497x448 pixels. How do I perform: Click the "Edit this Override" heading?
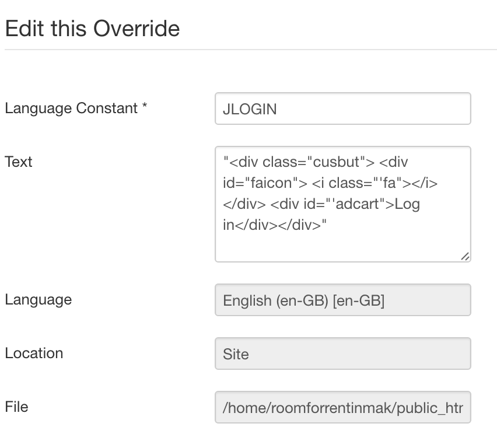coord(92,29)
